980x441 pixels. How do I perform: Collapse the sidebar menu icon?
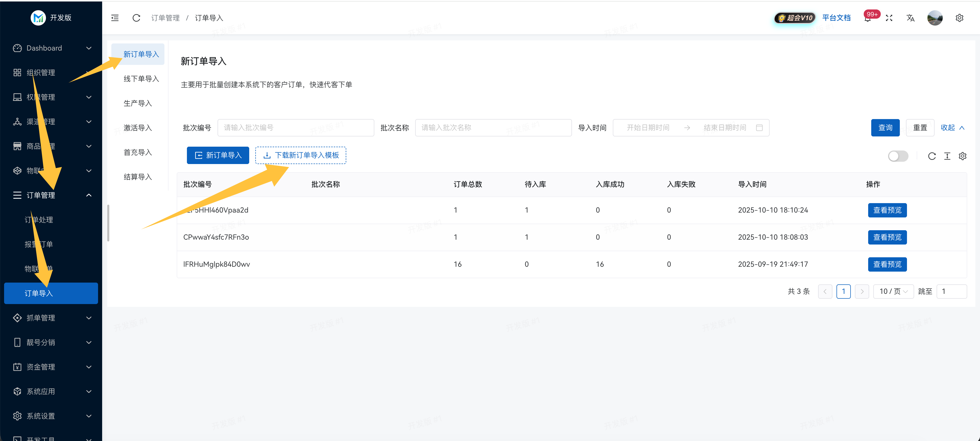pos(115,18)
